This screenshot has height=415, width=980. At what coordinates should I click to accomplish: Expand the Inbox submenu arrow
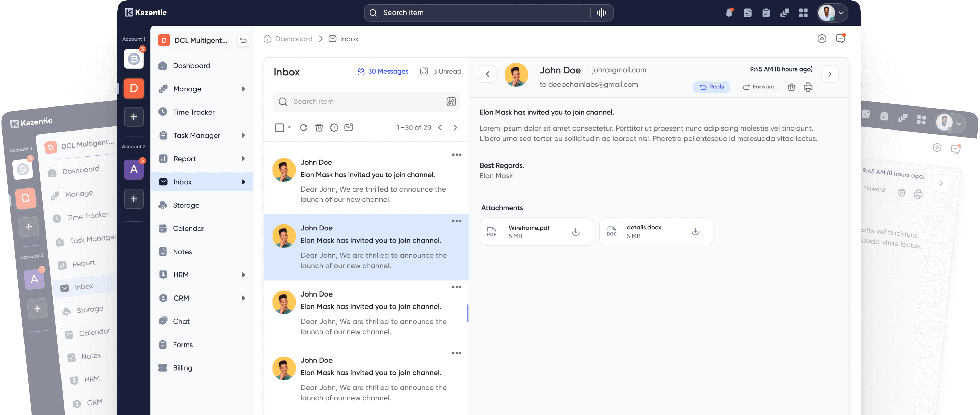243,182
